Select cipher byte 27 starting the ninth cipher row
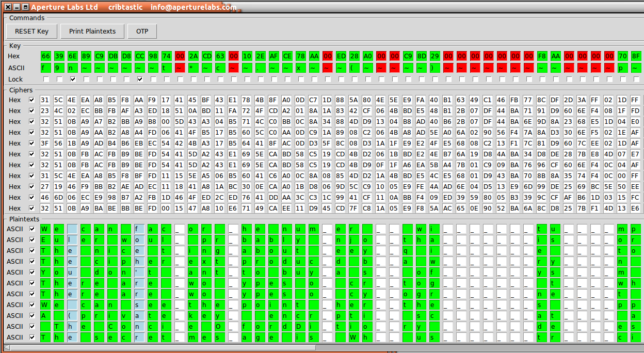 (x=45, y=186)
